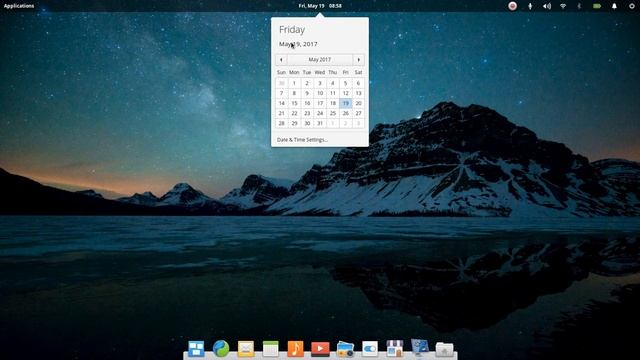Select day 18 in the calendar
Viewport: 640px width, 360px height.
click(333, 103)
